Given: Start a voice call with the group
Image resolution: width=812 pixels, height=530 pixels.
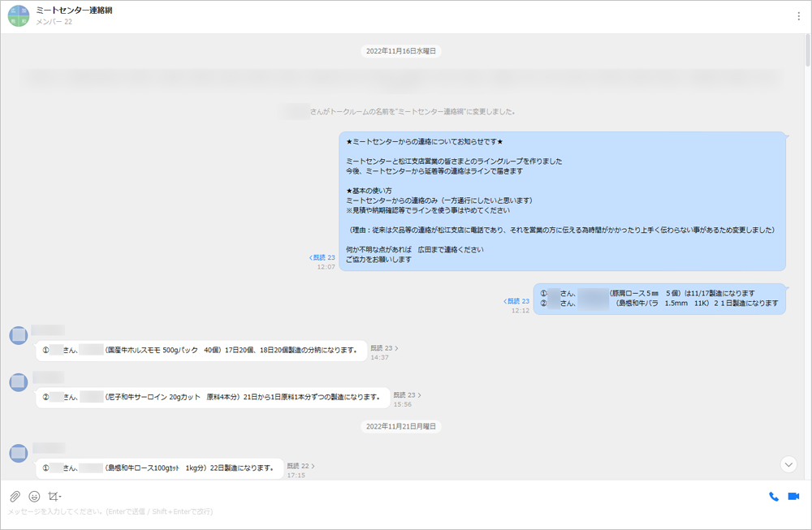Looking at the screenshot, I should [773, 496].
